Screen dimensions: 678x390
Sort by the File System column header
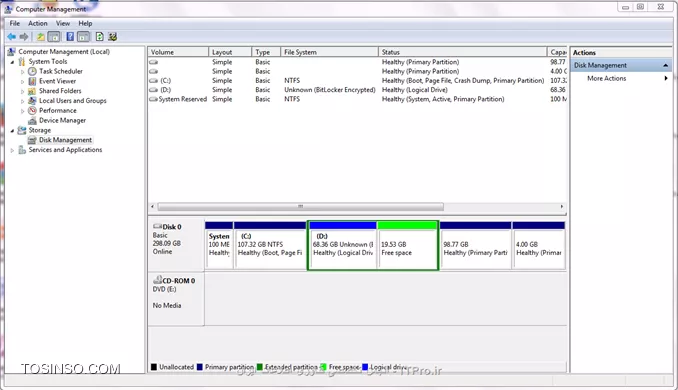coord(329,52)
